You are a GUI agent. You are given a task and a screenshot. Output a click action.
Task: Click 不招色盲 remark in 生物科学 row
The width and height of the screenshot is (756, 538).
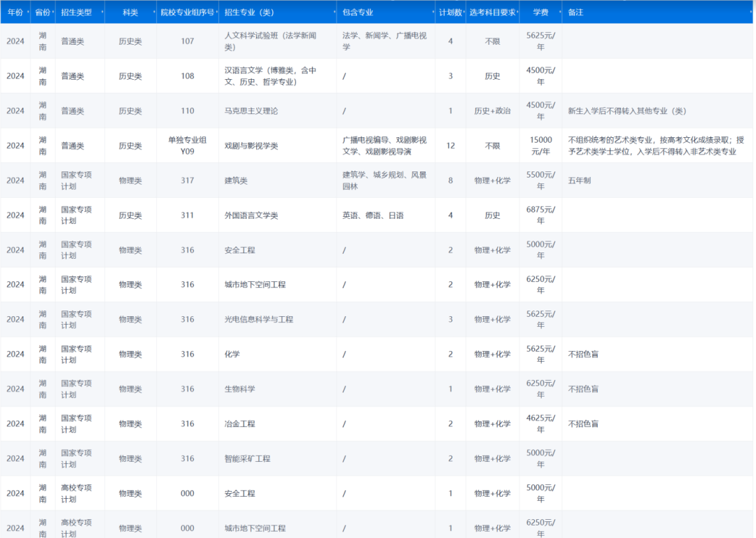coord(583,388)
